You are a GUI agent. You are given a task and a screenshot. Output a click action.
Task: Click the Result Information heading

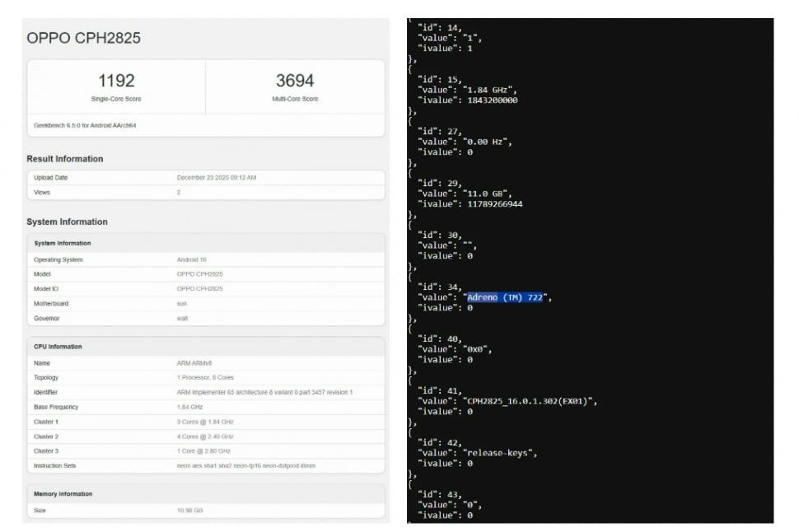pyautogui.click(x=65, y=159)
